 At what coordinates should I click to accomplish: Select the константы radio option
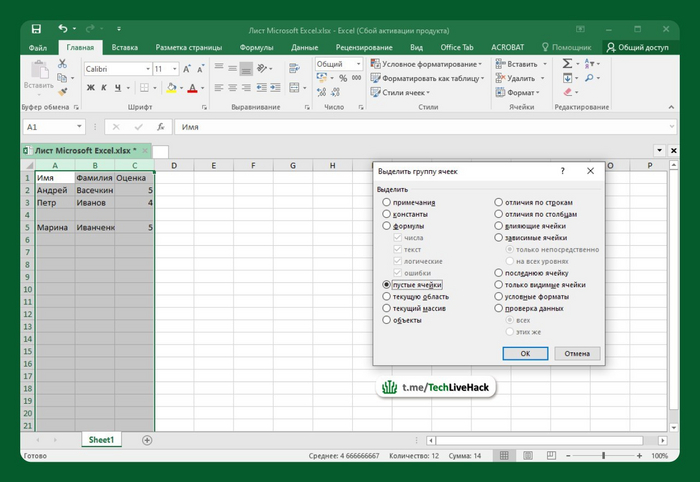387,214
